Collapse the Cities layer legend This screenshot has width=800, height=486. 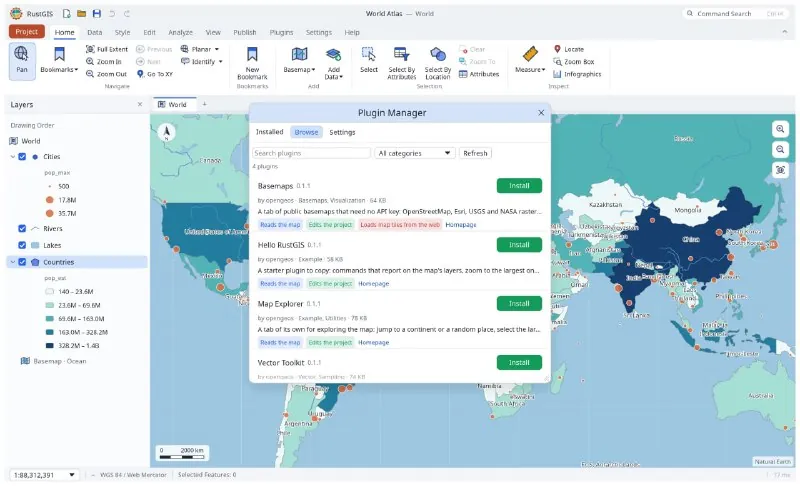13,157
